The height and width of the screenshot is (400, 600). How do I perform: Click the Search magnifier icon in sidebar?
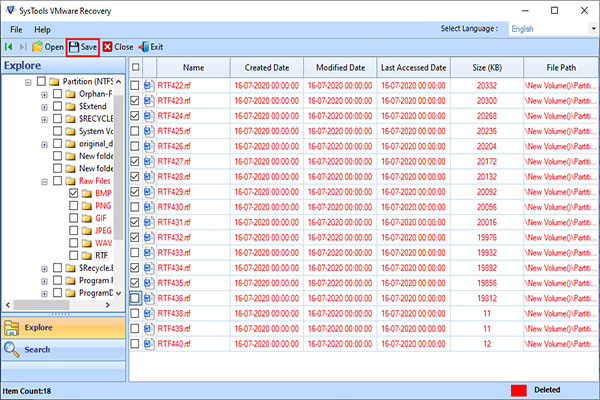coord(13,349)
